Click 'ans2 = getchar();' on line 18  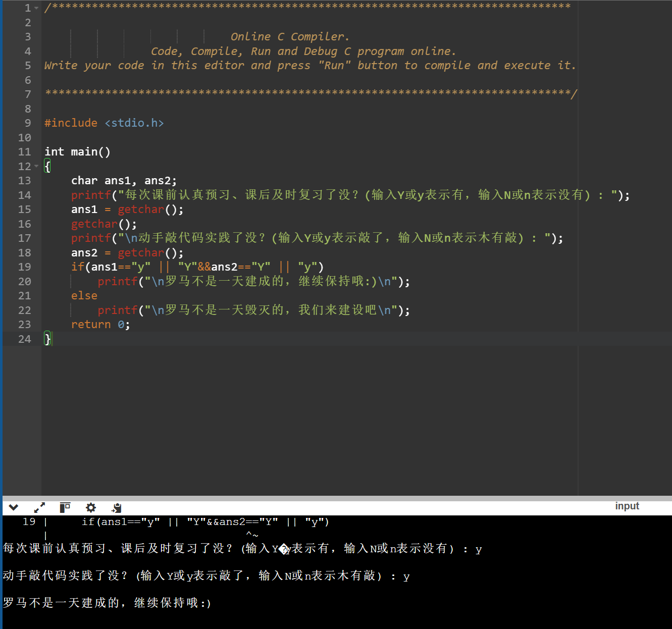(127, 253)
